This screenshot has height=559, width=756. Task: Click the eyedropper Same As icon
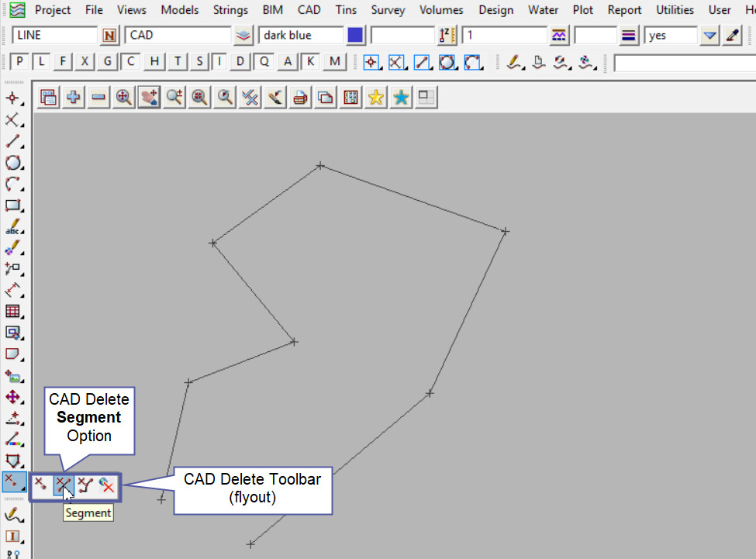[x=733, y=35]
